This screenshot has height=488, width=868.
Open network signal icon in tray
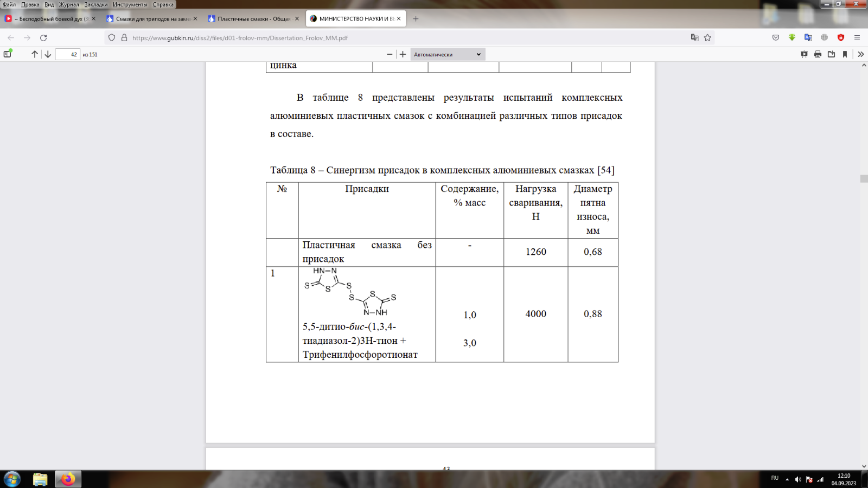(x=820, y=479)
